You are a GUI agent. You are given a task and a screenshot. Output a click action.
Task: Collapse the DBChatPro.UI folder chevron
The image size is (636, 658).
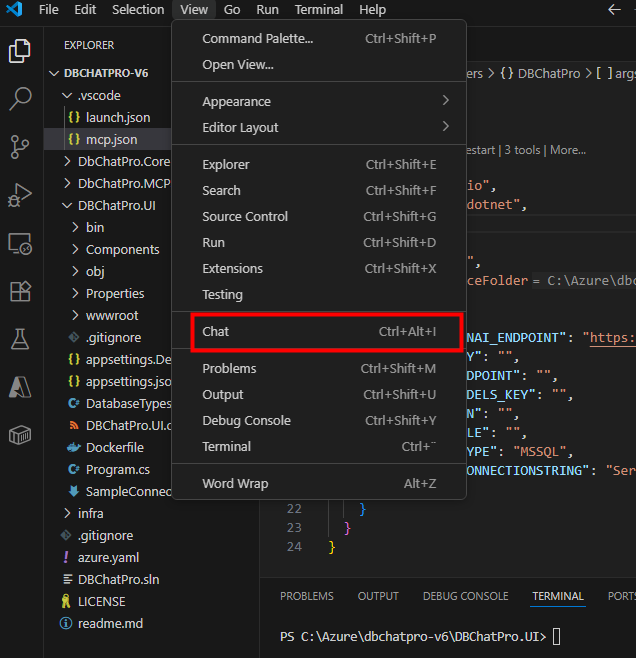67,205
